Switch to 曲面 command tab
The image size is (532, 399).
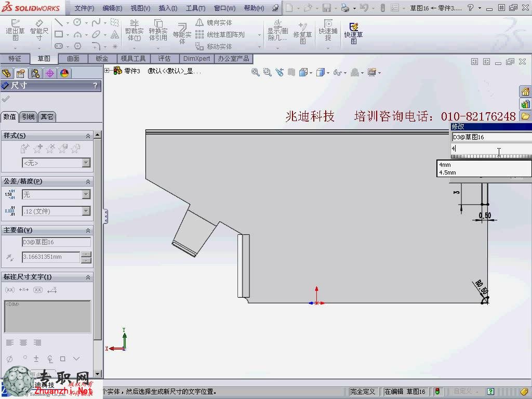click(x=73, y=59)
